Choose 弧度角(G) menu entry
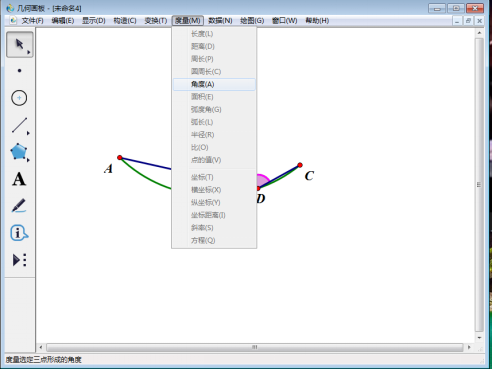The image size is (492, 370). click(214, 110)
